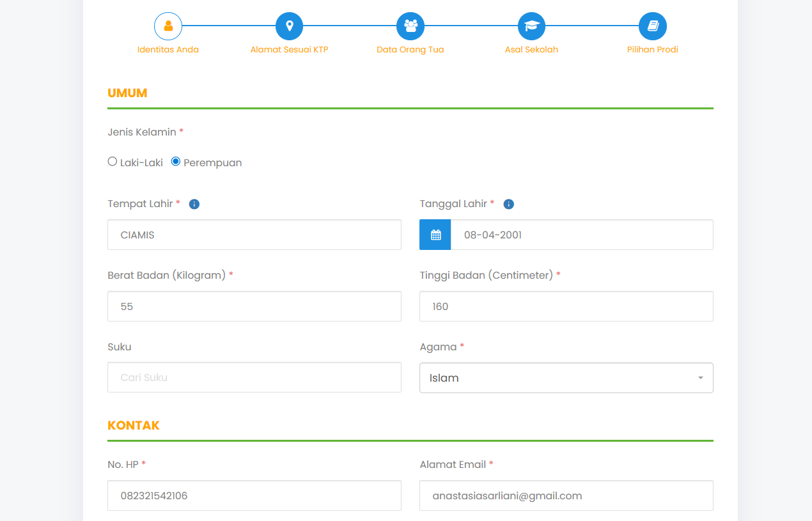Click the info icon beside Tanggal Lahir
The height and width of the screenshot is (521, 812).
coord(509,204)
